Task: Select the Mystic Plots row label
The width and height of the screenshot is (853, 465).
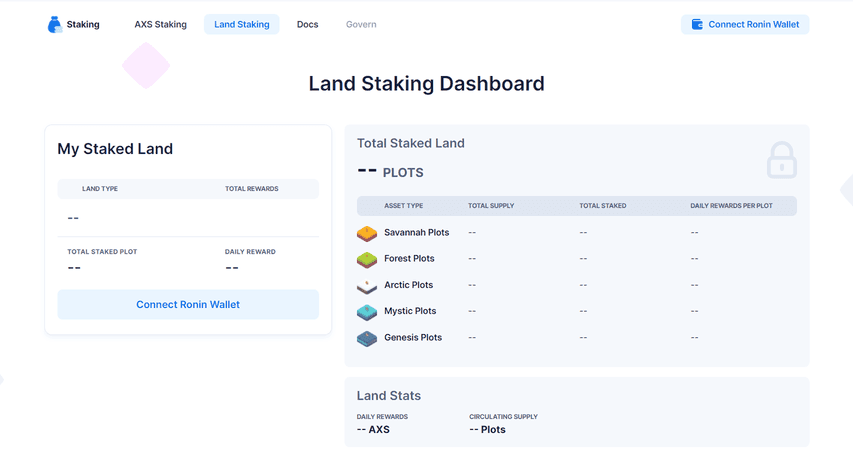Action: click(x=410, y=311)
